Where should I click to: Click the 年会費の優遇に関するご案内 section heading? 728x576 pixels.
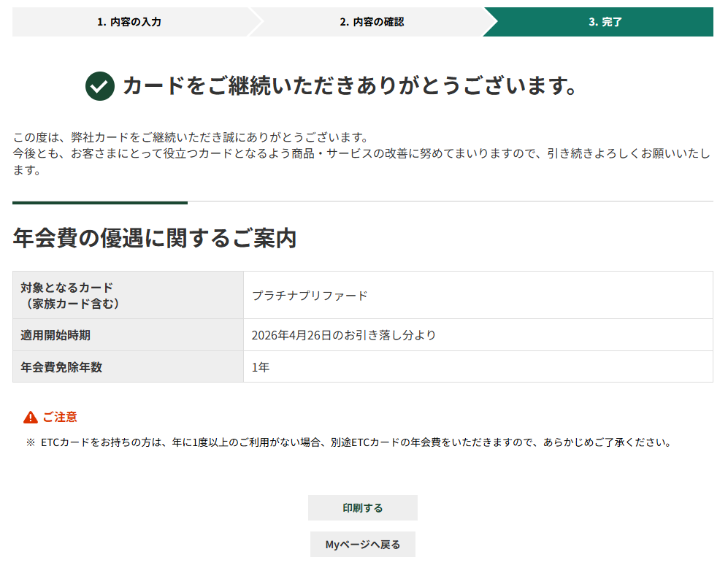pos(155,238)
